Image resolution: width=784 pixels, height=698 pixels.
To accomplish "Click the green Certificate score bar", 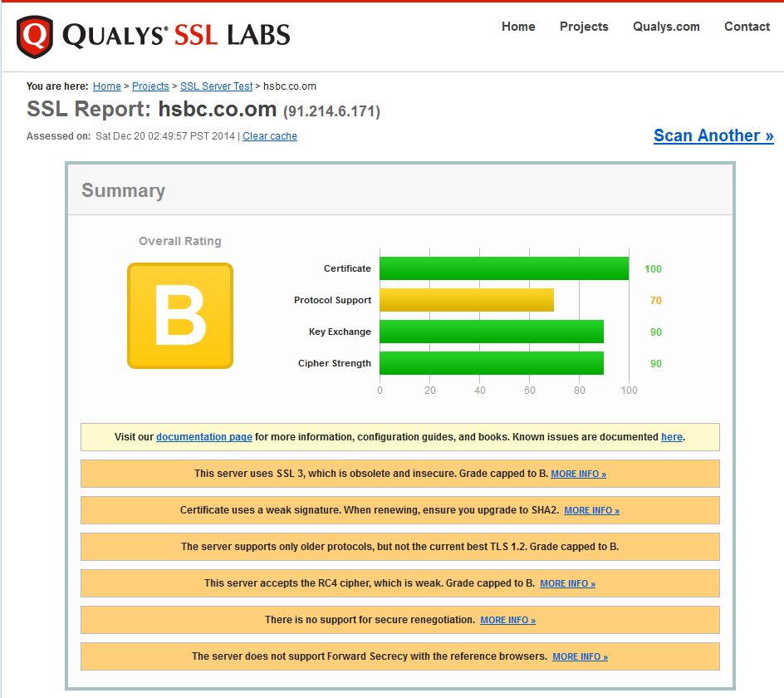I will pos(504,268).
